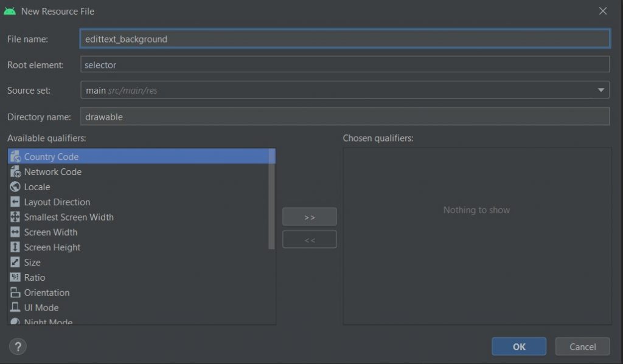
Task: Click the Layout Direction arrow icon
Action: pos(15,202)
